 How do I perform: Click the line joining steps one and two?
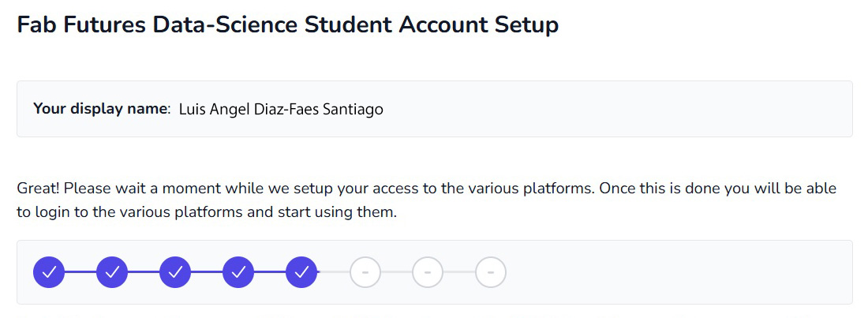(80, 272)
